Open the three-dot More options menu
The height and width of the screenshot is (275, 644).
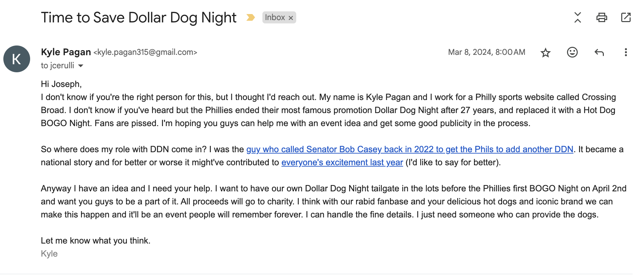[x=626, y=52]
